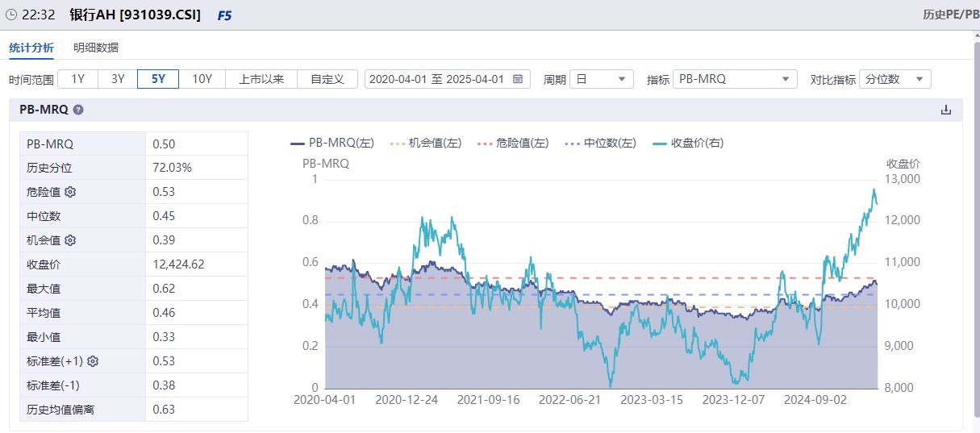
Task: Toggle 危险值(左) series in chart legend
Action: point(513,143)
